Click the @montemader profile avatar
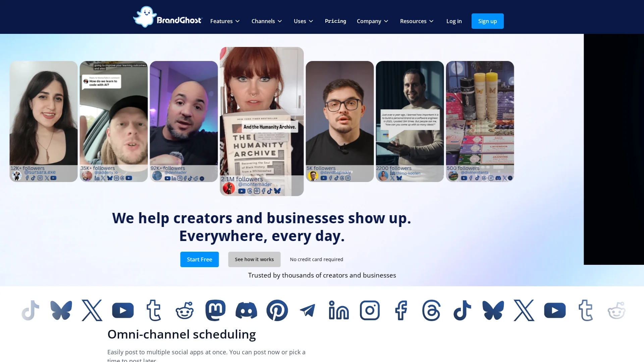644x362 pixels. pos(229,188)
